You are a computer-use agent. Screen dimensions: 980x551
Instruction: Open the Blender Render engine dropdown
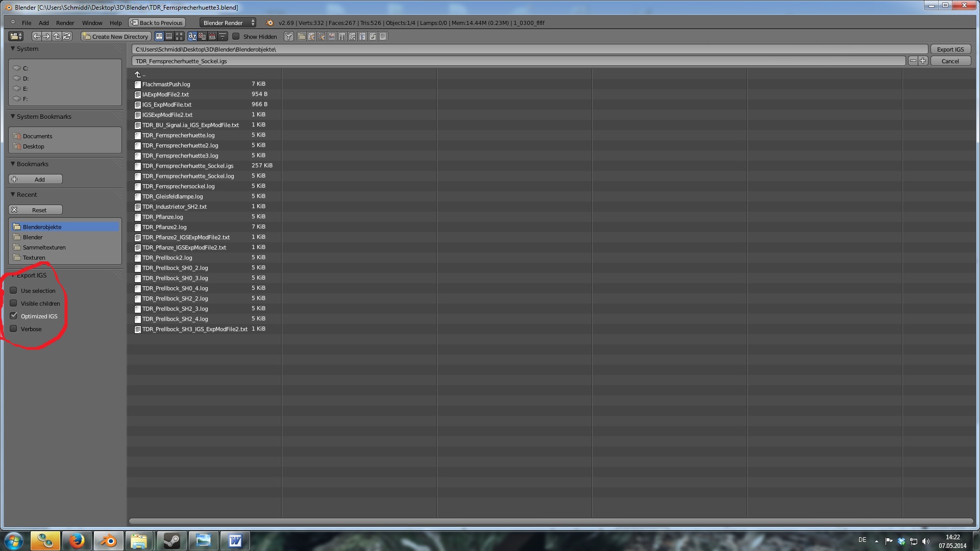click(x=228, y=22)
